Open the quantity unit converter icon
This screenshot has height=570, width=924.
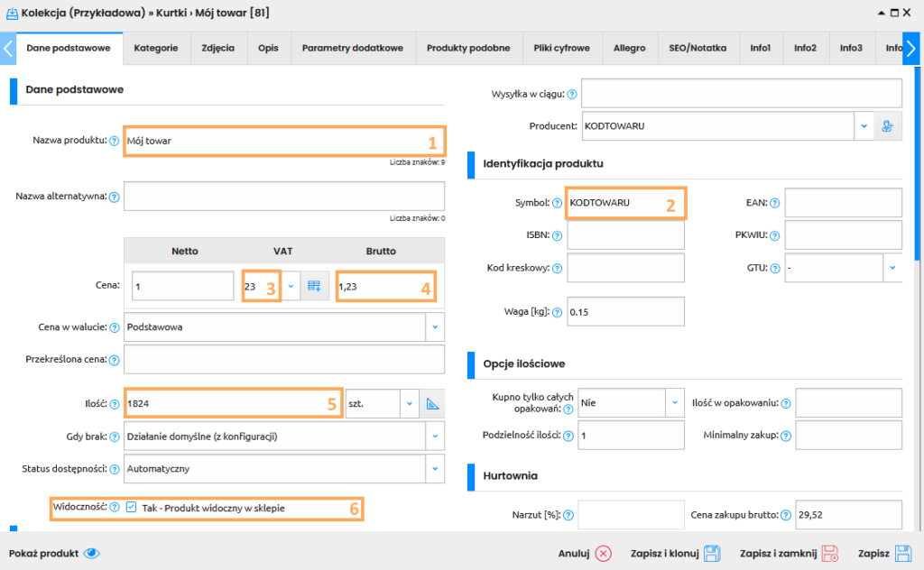pos(432,402)
